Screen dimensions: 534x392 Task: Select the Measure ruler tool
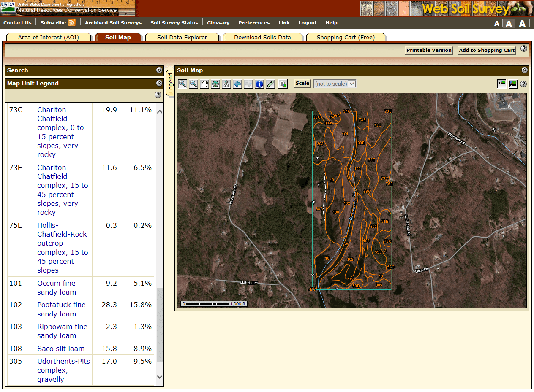270,84
